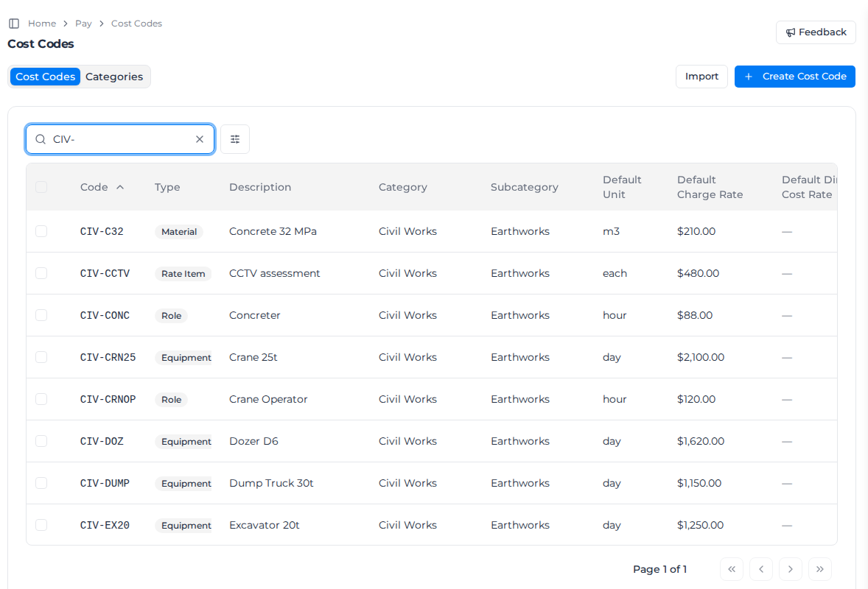Check the CIV-CONC row checkbox
This screenshot has width=868, height=589.
tap(41, 315)
